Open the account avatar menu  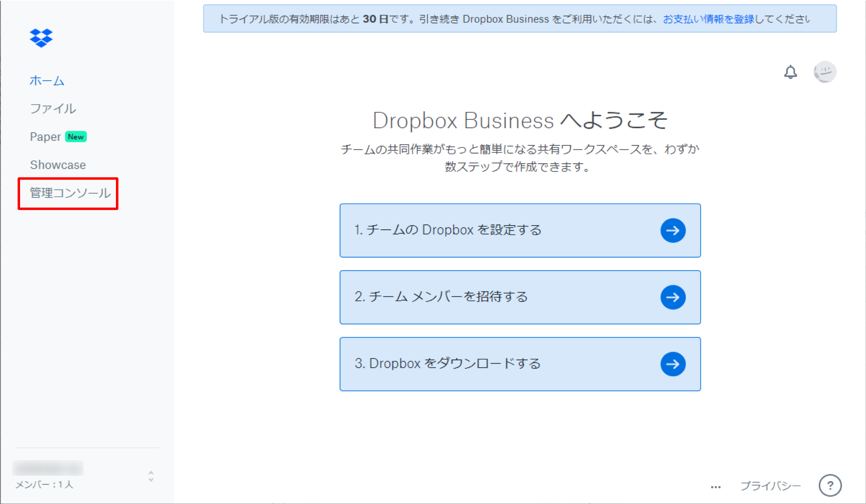coord(825,72)
